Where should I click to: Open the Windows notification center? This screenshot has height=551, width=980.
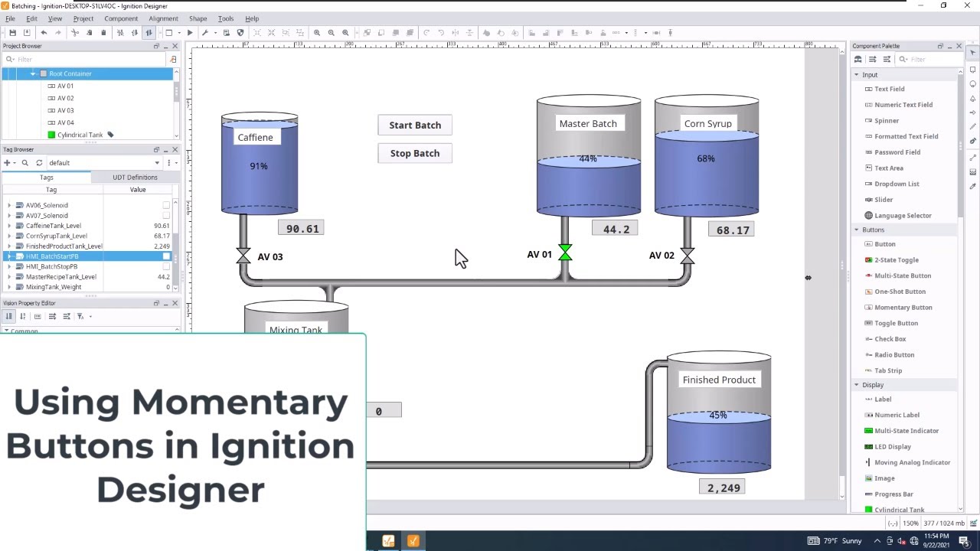[x=964, y=541]
